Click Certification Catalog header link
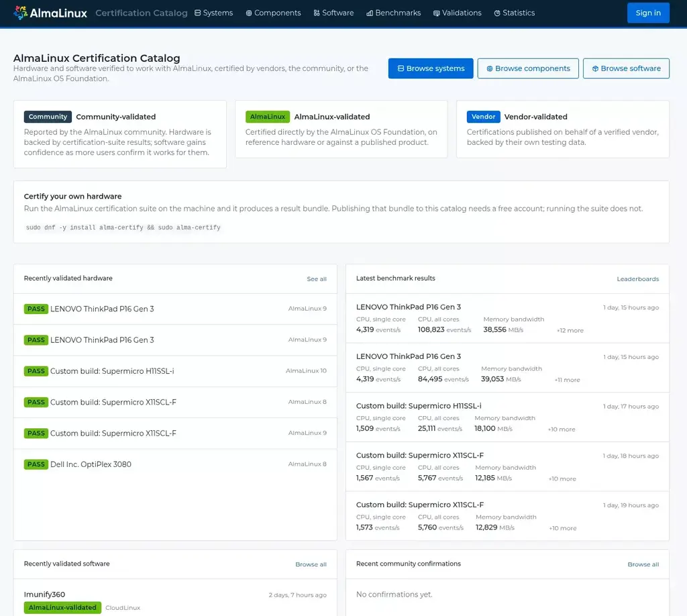 (x=141, y=13)
